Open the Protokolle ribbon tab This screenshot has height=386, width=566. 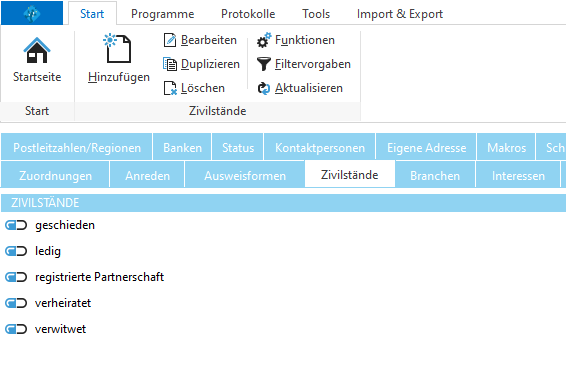coord(248,14)
